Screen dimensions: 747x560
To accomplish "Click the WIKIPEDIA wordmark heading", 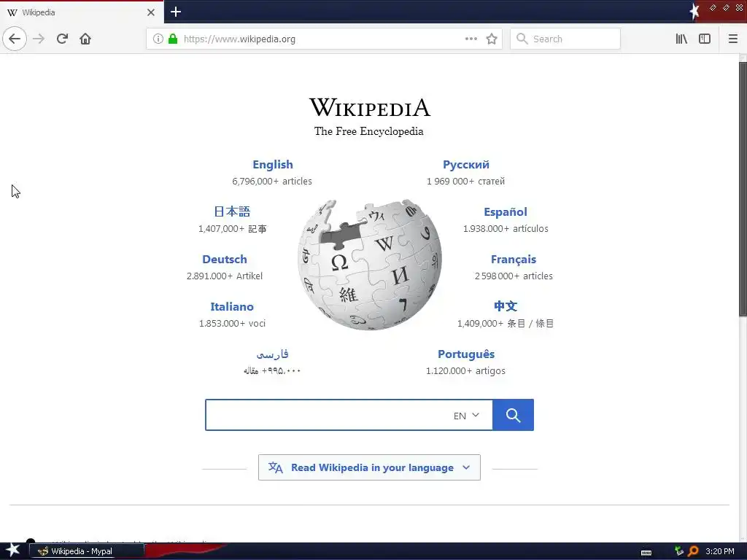I will [x=370, y=108].
